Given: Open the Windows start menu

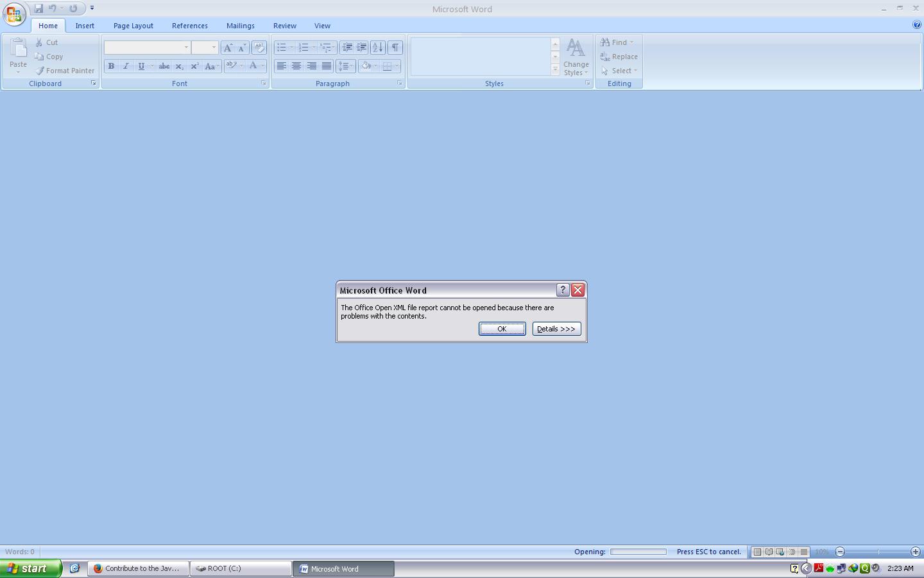Looking at the screenshot, I should pos(31,568).
